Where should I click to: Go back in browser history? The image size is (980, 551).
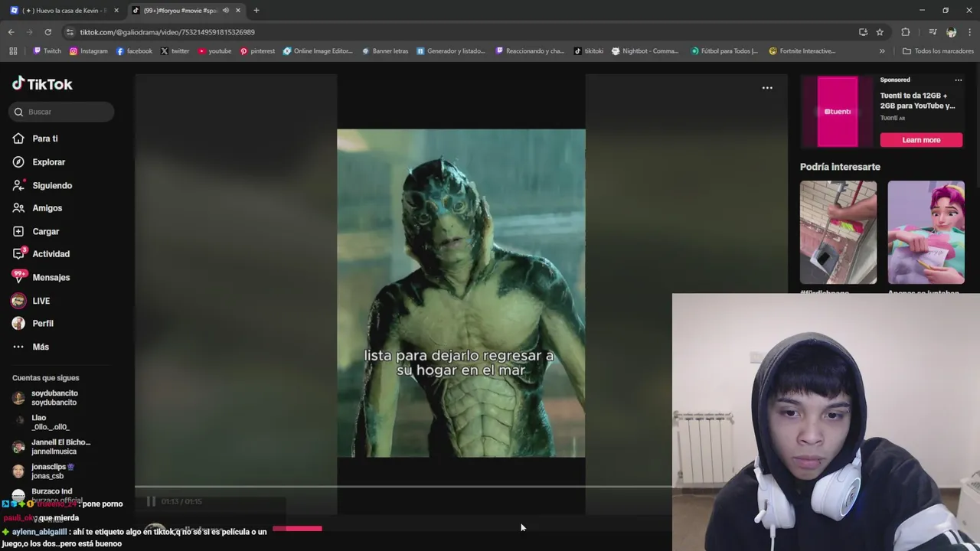(x=11, y=32)
